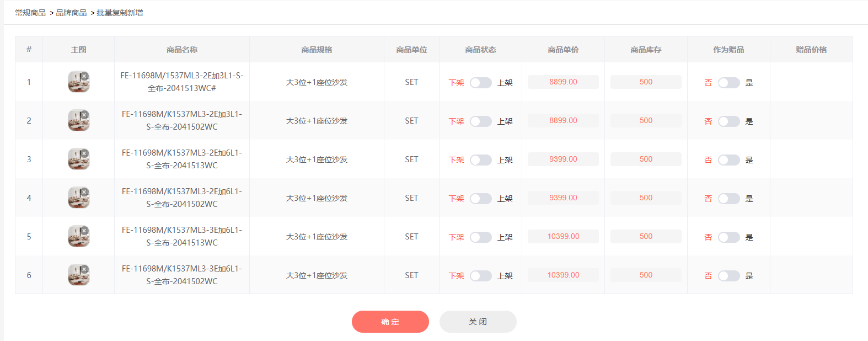
Task: Remove the main image in row 6
Action: tap(84, 269)
